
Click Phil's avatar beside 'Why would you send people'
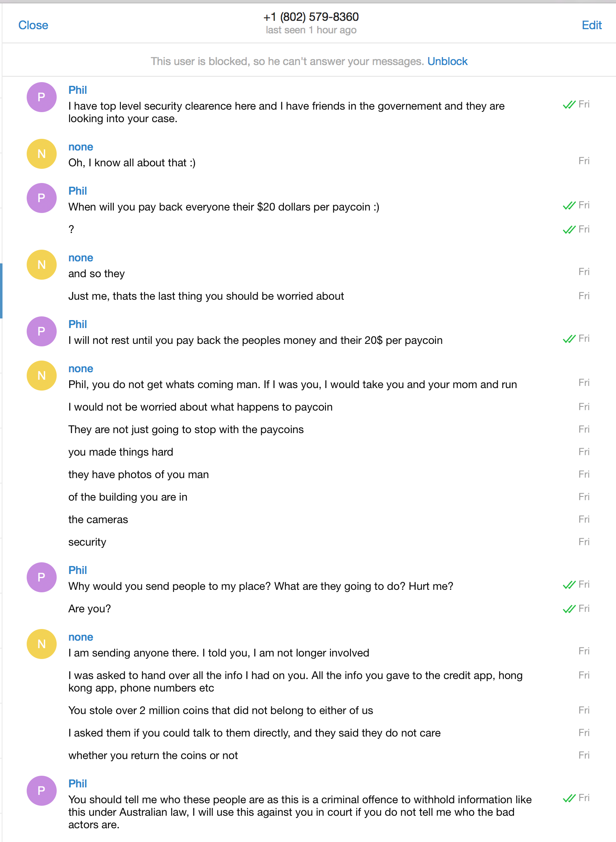click(42, 577)
